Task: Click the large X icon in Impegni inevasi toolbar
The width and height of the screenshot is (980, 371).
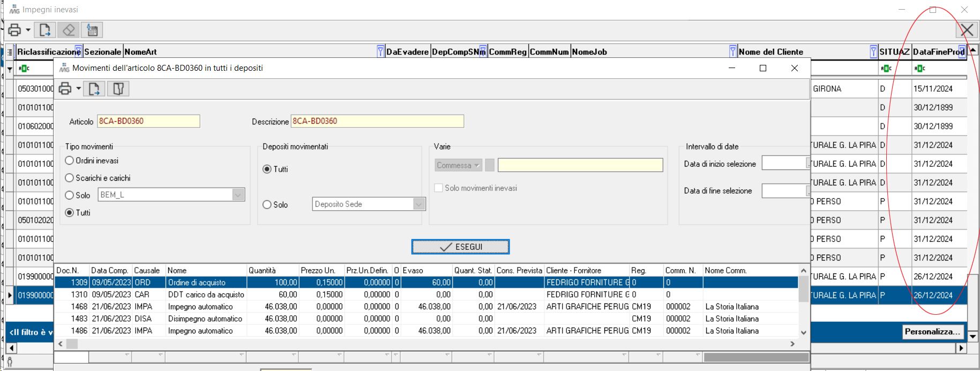Action: pos(967,30)
